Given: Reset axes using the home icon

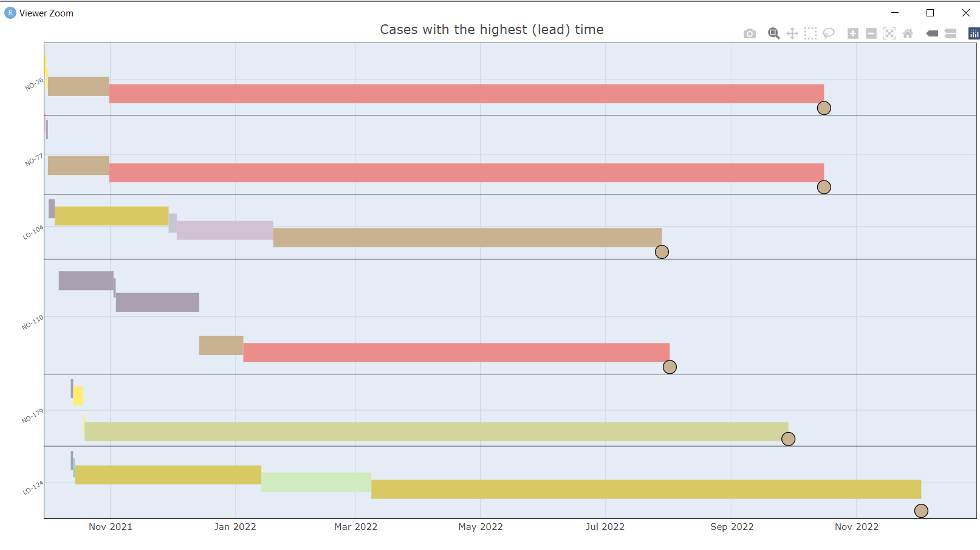Looking at the screenshot, I should pos(907,33).
